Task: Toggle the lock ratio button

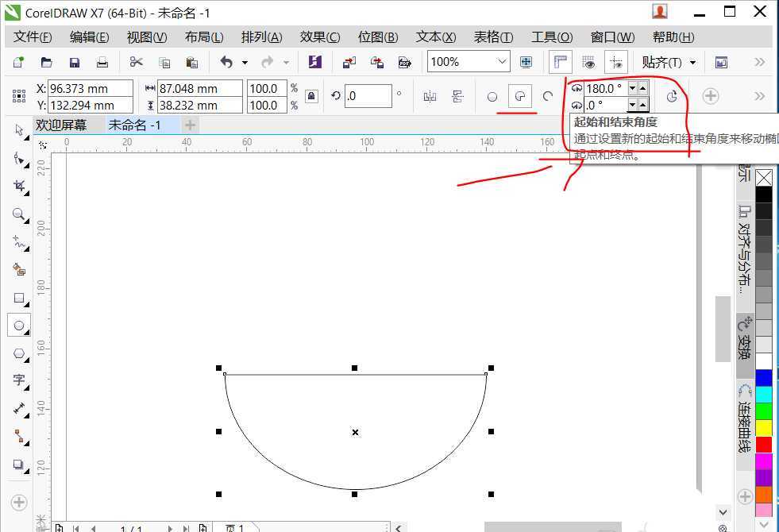Action: tap(312, 95)
